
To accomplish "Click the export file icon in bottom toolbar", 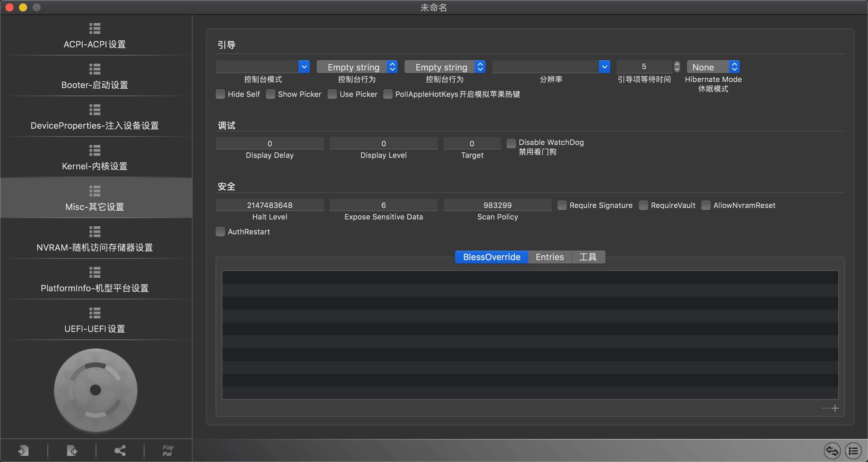I will 72,450.
